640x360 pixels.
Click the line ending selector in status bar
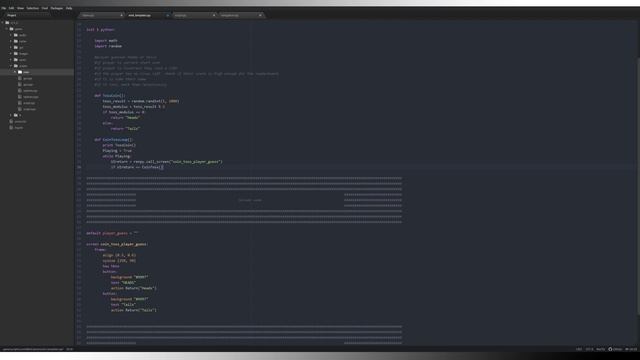pos(579,349)
